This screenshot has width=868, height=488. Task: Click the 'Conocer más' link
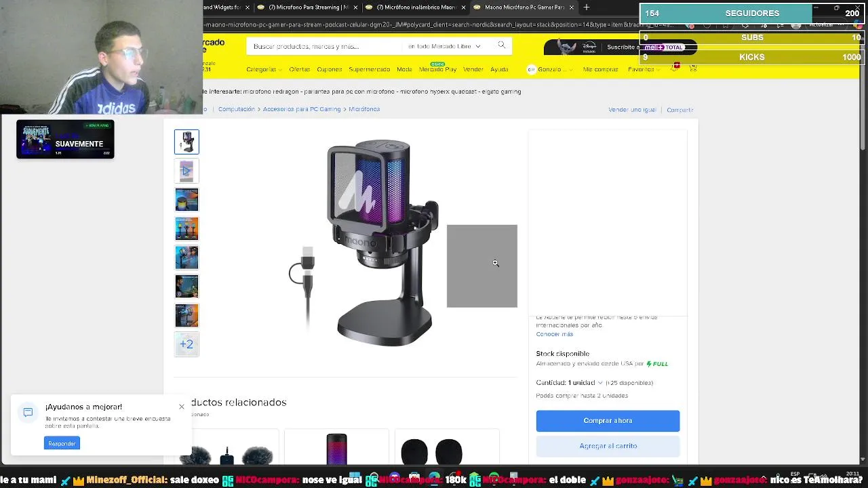pyautogui.click(x=554, y=334)
